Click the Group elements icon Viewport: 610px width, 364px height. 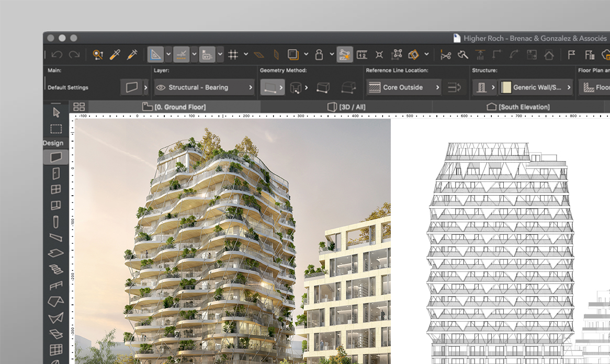pos(397,55)
